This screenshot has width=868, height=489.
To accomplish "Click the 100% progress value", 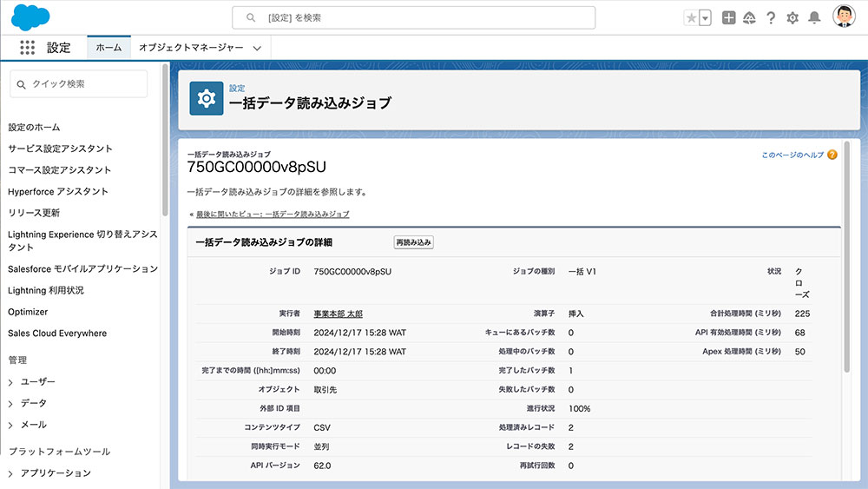I will click(x=580, y=409).
